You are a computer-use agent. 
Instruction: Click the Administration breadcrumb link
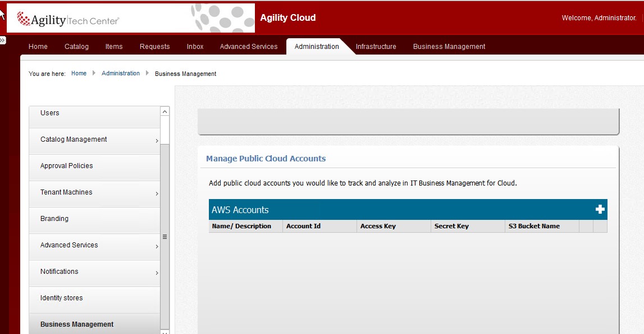pyautogui.click(x=121, y=74)
